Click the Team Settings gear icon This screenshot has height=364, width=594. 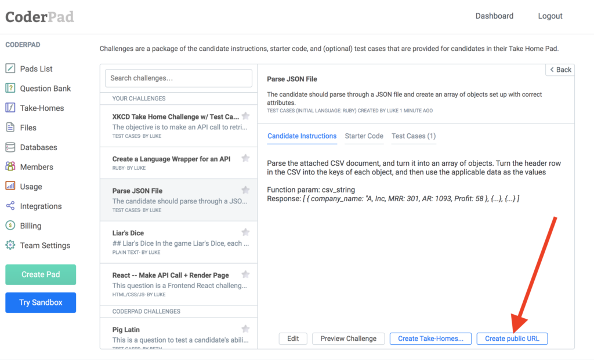click(x=10, y=245)
